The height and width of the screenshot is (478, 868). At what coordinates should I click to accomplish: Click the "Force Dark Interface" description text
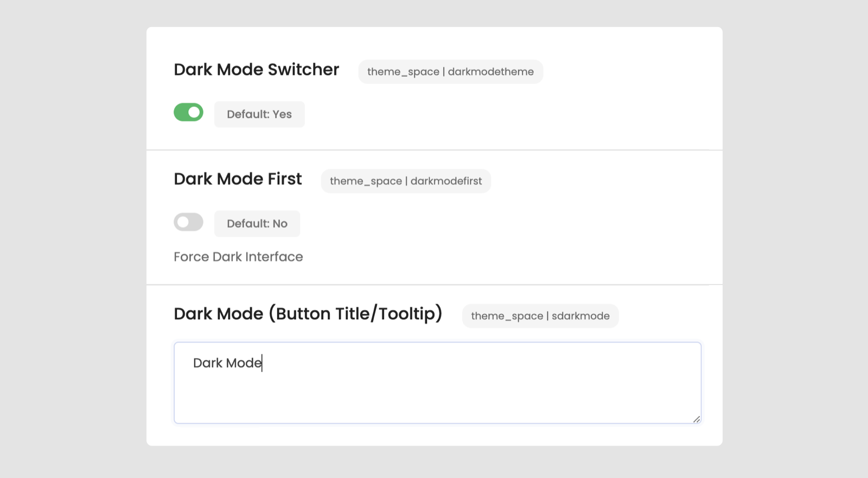pos(238,257)
